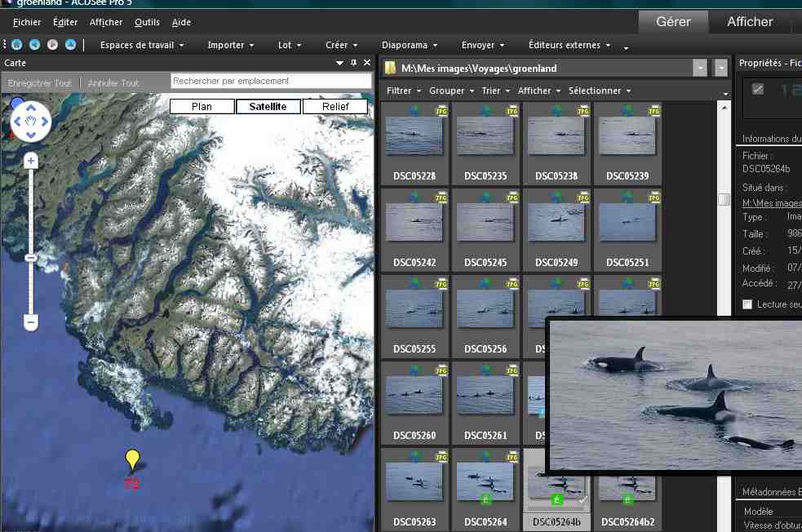Click the yellow map pin marker
This screenshot has height=532, width=802.
(x=132, y=459)
